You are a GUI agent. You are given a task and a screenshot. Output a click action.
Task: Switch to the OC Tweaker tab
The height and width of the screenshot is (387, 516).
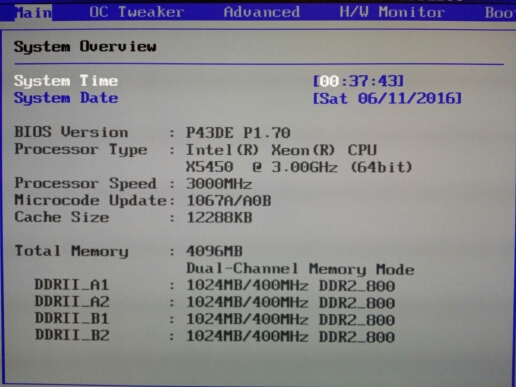tap(136, 12)
